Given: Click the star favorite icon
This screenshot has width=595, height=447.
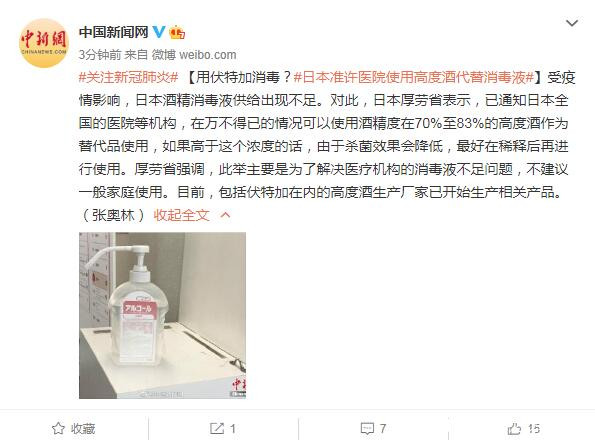Looking at the screenshot, I should [58, 429].
